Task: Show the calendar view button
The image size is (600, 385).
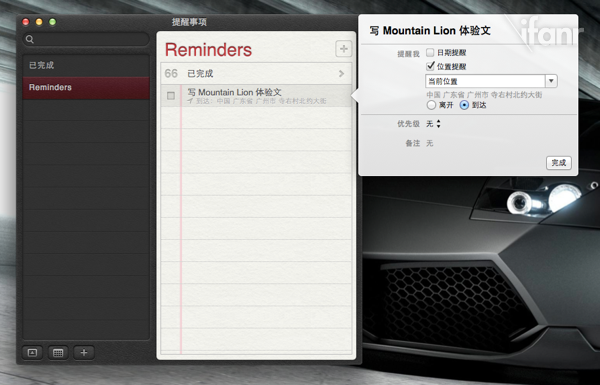Action: (58, 352)
